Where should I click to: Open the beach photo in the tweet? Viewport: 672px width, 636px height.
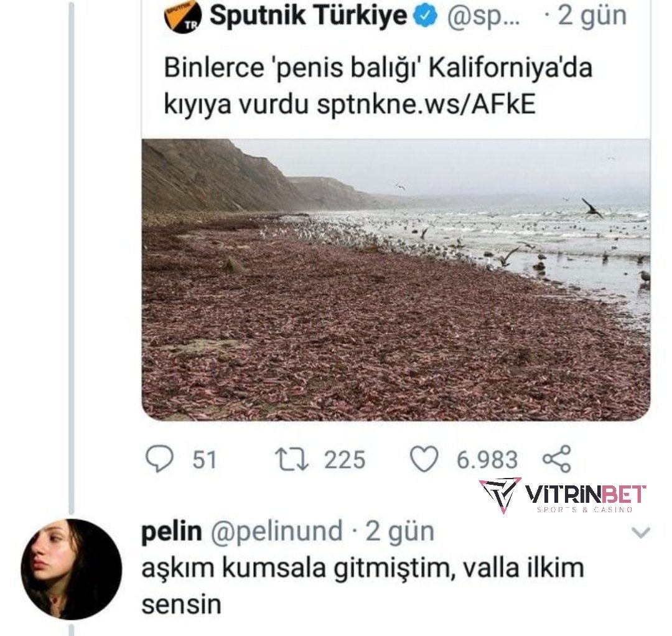(x=396, y=279)
